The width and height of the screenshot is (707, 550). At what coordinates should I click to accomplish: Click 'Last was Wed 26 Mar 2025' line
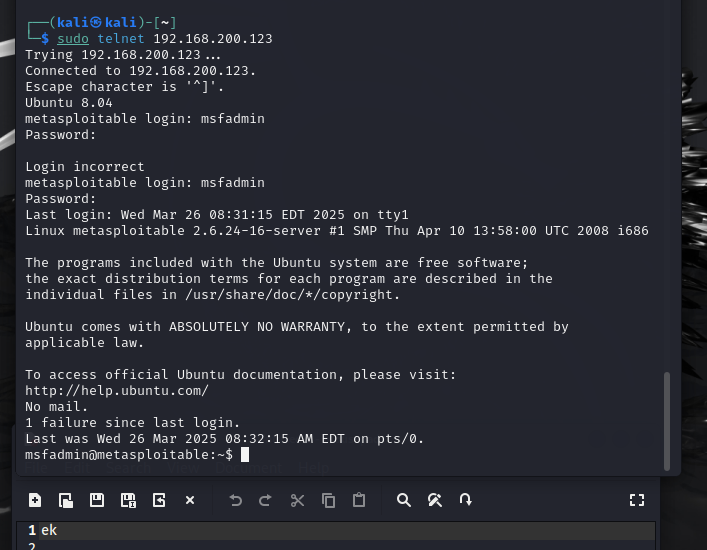tap(225, 439)
